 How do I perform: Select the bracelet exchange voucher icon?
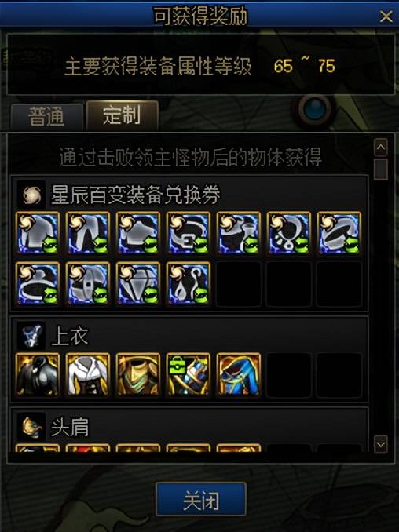(339, 233)
